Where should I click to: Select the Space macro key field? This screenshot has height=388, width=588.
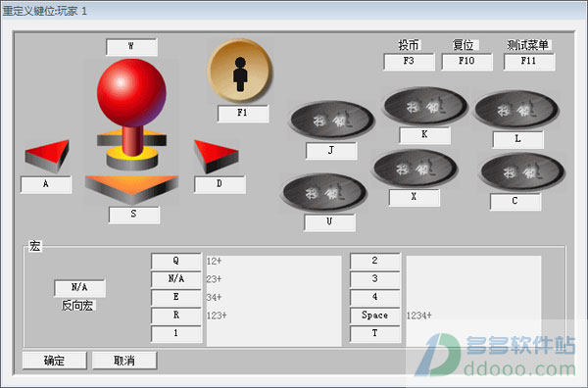pyautogui.click(x=375, y=315)
